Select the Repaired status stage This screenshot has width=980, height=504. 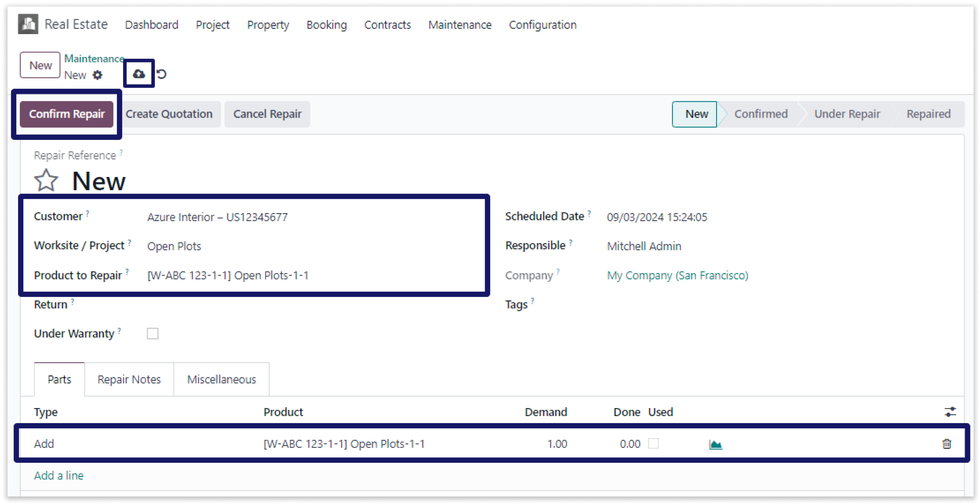click(928, 114)
